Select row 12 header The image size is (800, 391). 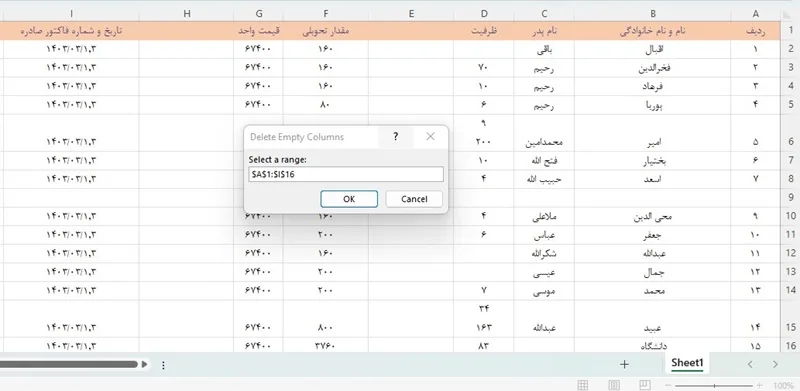click(x=790, y=253)
